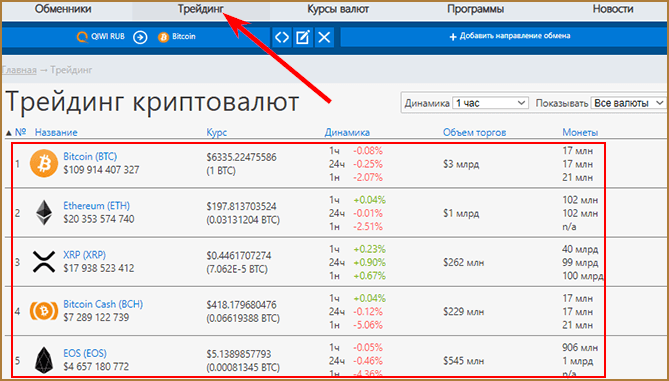Click EOS trading volume $545 млн
The width and height of the screenshot is (669, 381).
[x=463, y=361]
